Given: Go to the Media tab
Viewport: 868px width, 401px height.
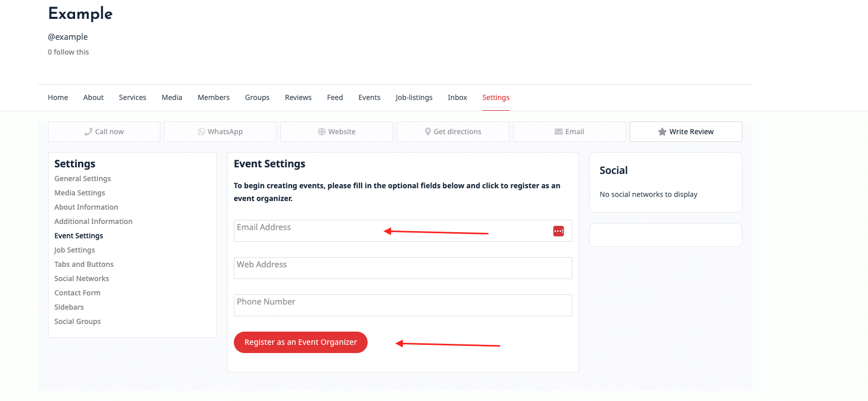Looking at the screenshot, I should tap(172, 97).
